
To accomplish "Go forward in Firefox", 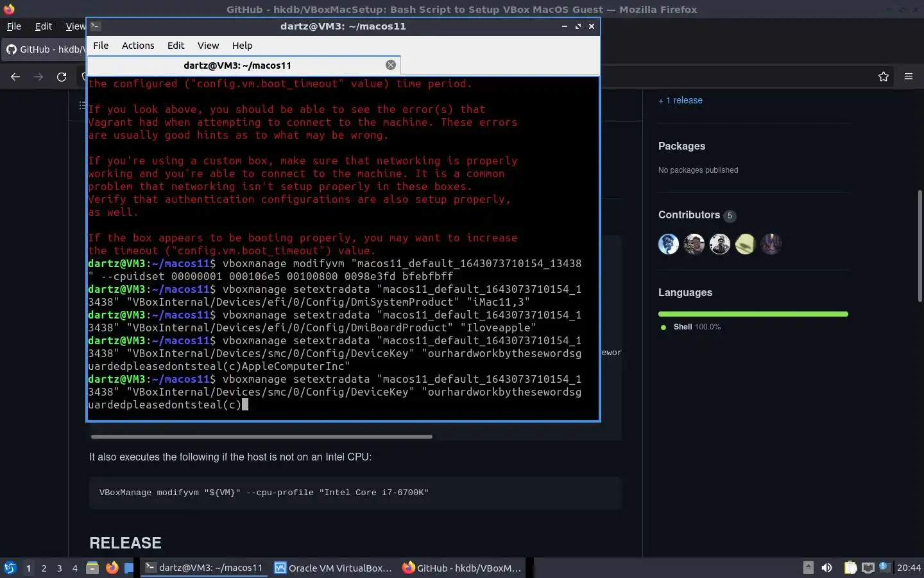I will tap(38, 76).
